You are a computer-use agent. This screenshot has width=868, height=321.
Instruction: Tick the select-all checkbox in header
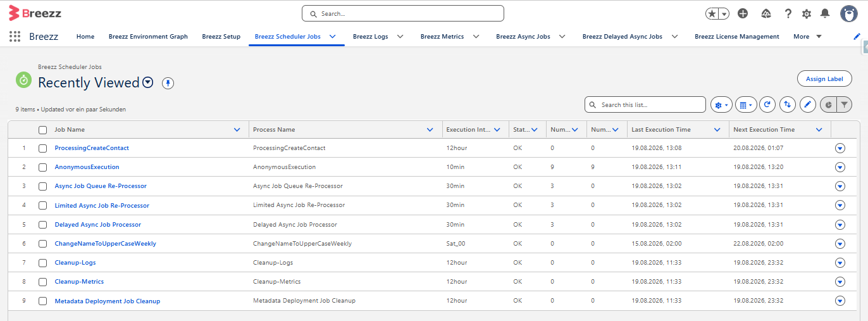[42, 130]
